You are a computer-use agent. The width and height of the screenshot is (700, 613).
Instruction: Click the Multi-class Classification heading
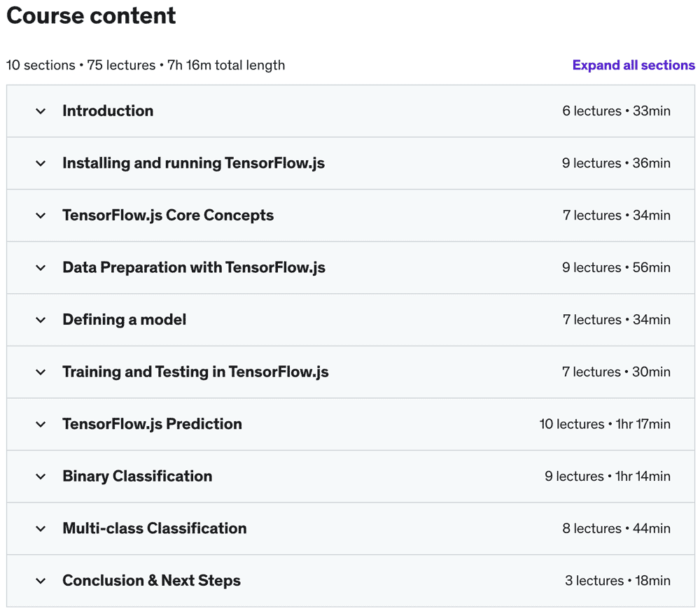(x=154, y=529)
